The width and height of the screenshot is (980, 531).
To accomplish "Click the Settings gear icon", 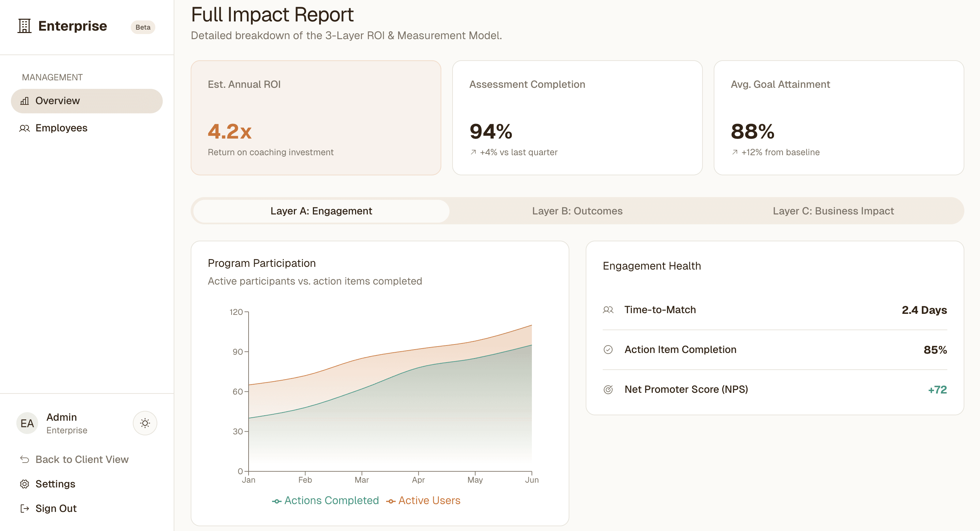I will pos(25,484).
